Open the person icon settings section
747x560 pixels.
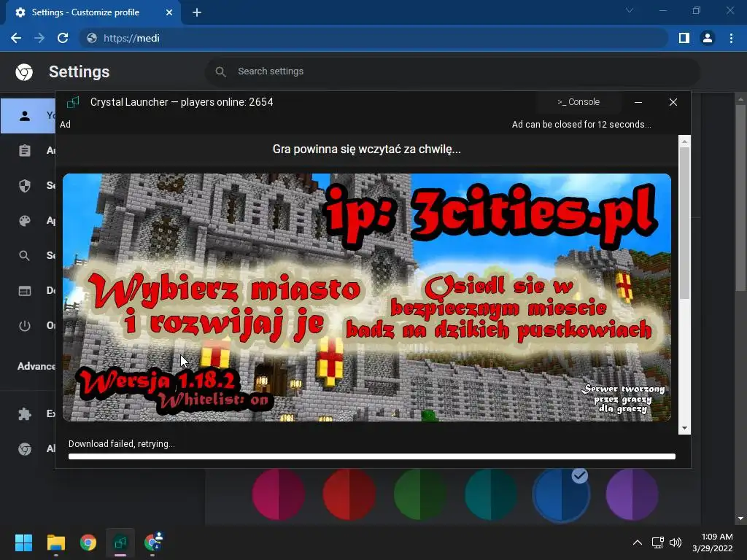pyautogui.click(x=25, y=116)
